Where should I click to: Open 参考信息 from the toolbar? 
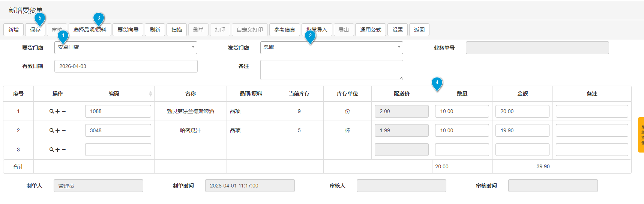tap(284, 30)
